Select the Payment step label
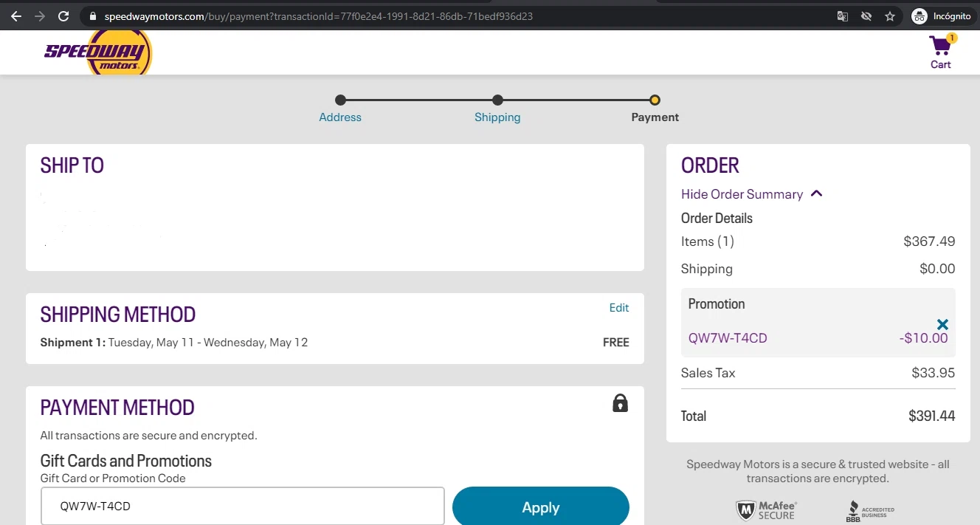 [x=655, y=117]
